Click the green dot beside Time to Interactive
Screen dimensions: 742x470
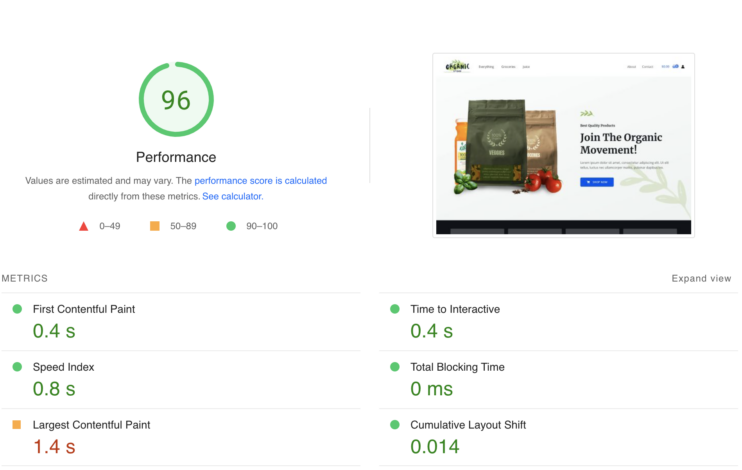click(395, 309)
